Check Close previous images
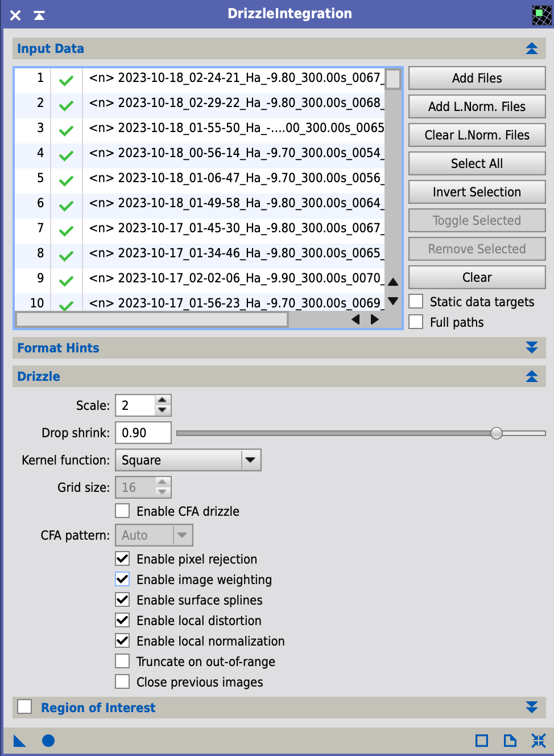This screenshot has width=554, height=756. pyautogui.click(x=122, y=681)
